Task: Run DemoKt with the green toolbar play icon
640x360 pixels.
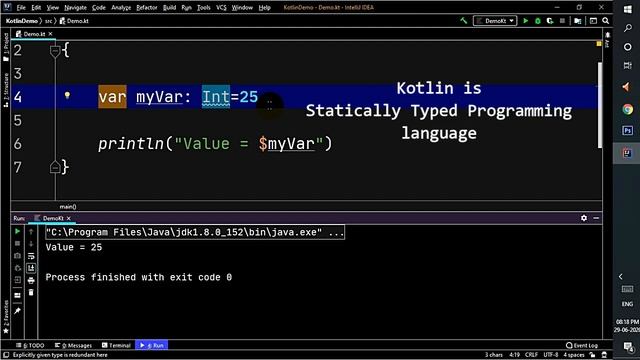Action: point(525,21)
